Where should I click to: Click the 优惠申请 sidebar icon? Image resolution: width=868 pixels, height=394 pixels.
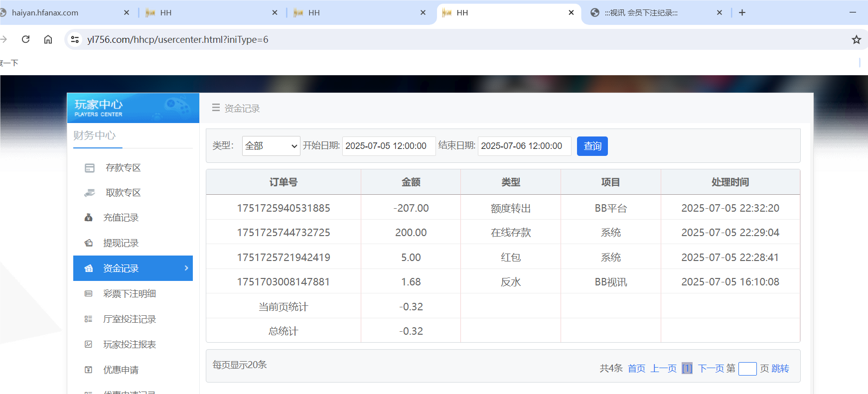(89, 370)
